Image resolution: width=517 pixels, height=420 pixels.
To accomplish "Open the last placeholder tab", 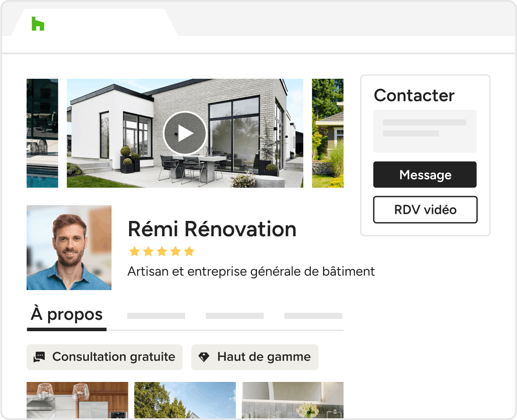I will pos(313,316).
